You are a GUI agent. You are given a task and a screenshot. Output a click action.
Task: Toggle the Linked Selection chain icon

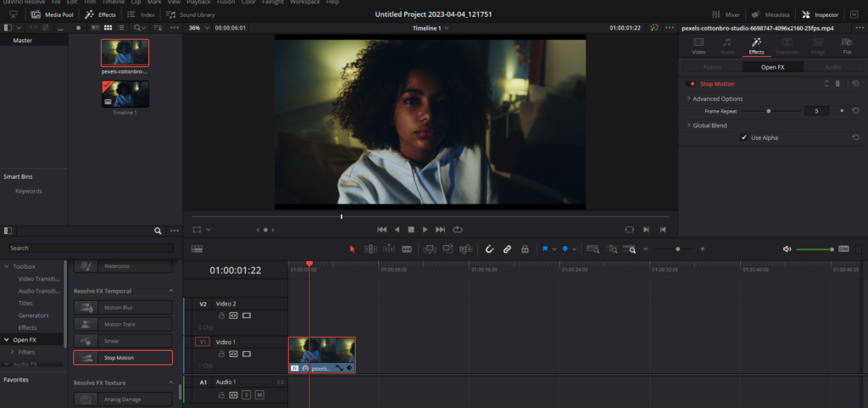tap(507, 249)
